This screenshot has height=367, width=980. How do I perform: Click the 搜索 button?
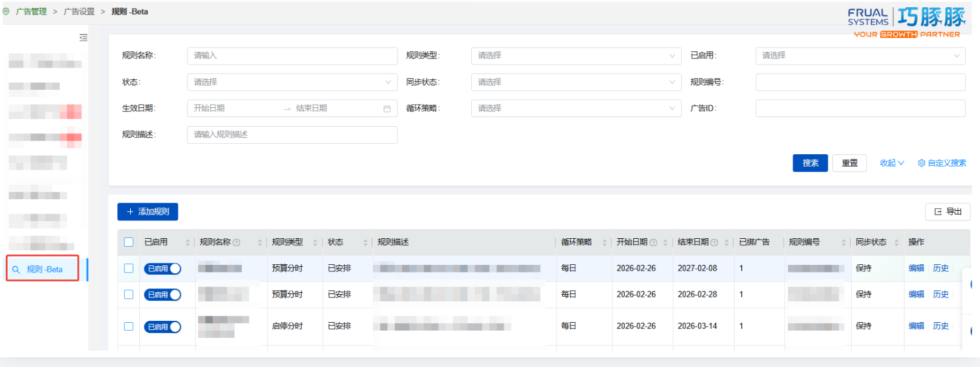click(x=810, y=163)
